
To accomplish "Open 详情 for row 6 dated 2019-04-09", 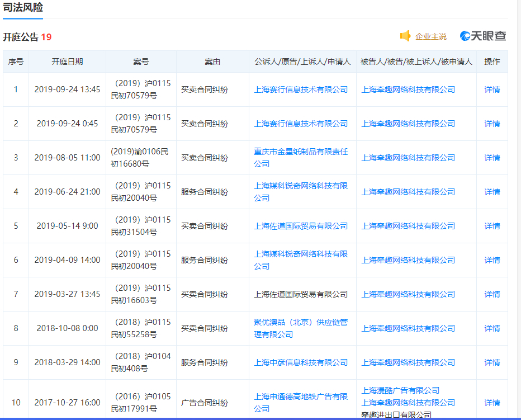I will pyautogui.click(x=492, y=260).
